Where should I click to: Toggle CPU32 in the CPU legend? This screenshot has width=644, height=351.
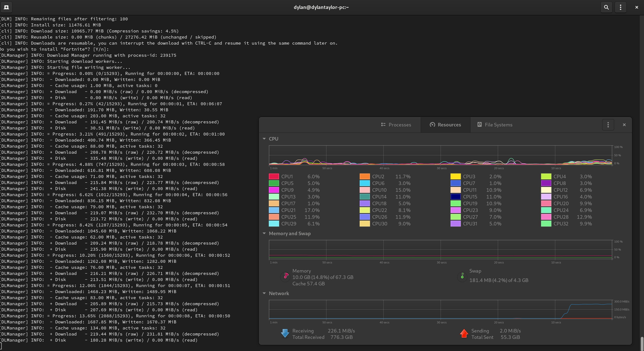pyautogui.click(x=560, y=224)
